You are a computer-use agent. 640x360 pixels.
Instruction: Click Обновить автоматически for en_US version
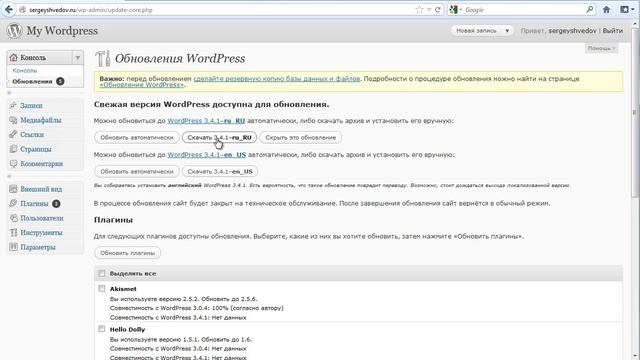tap(137, 171)
